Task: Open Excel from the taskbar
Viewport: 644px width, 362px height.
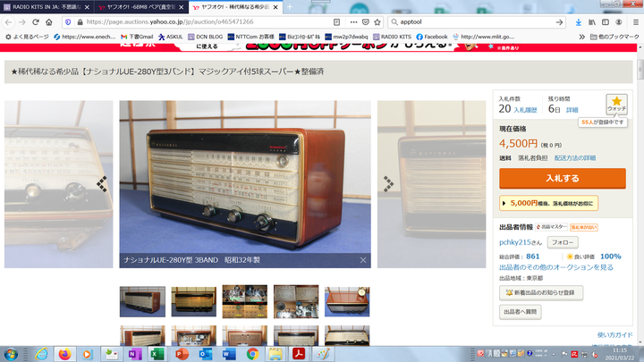Action: pyautogui.click(x=157, y=354)
